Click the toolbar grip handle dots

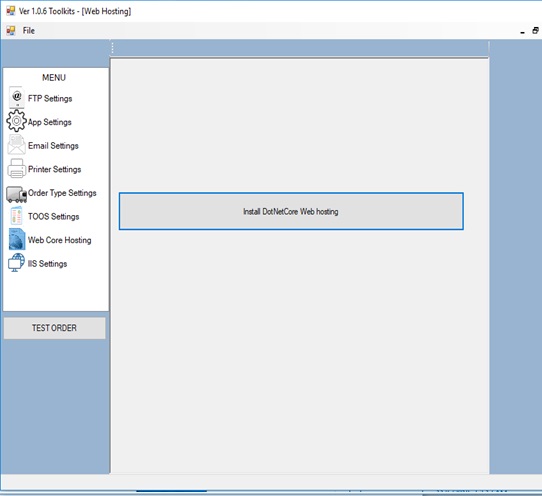point(112,48)
